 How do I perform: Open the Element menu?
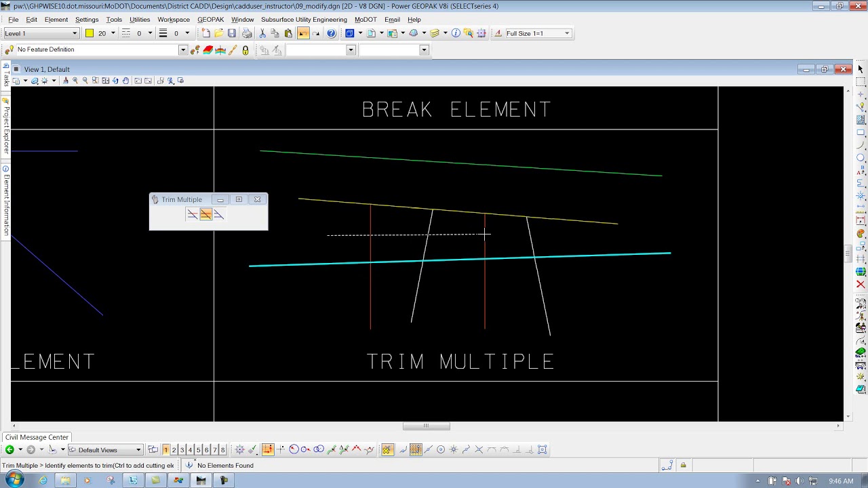pos(56,20)
